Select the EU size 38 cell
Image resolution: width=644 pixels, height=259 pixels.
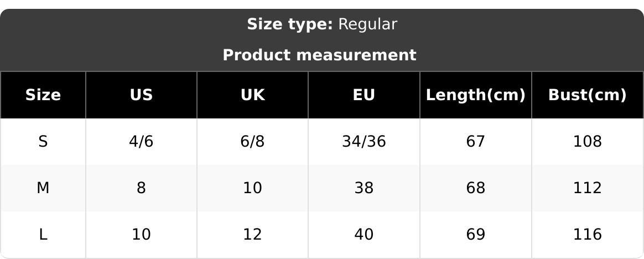363,188
